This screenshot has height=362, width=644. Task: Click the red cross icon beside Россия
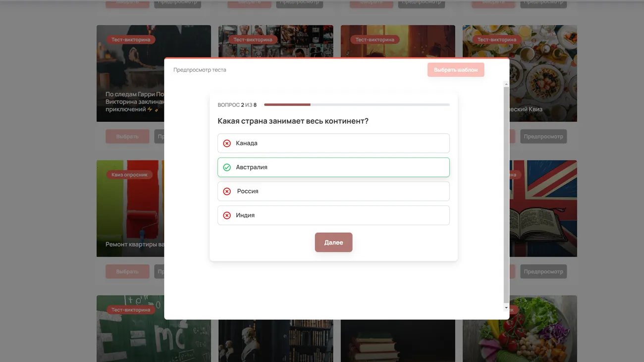point(227,192)
